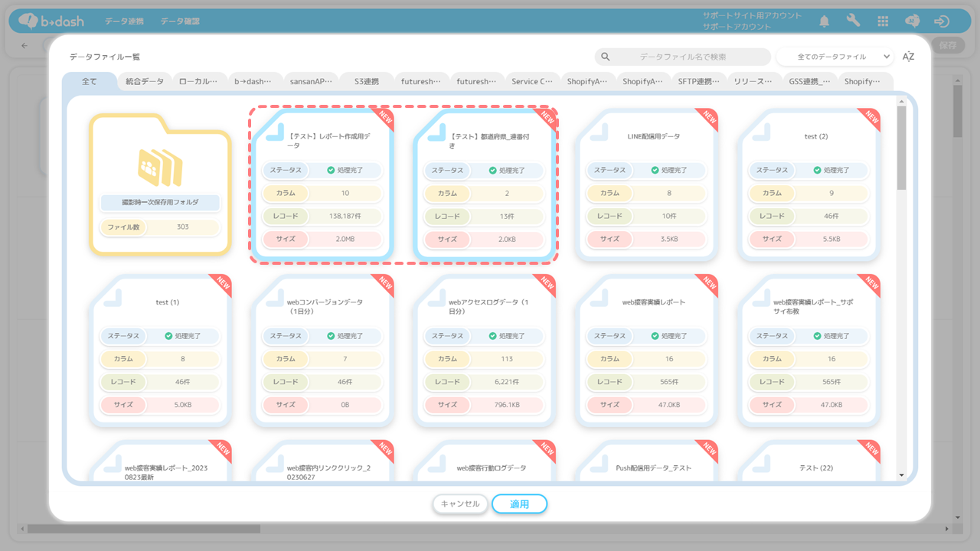Click the サポートサイト用アカウント account name
Viewport: 980px width, 551px height.
753,15
